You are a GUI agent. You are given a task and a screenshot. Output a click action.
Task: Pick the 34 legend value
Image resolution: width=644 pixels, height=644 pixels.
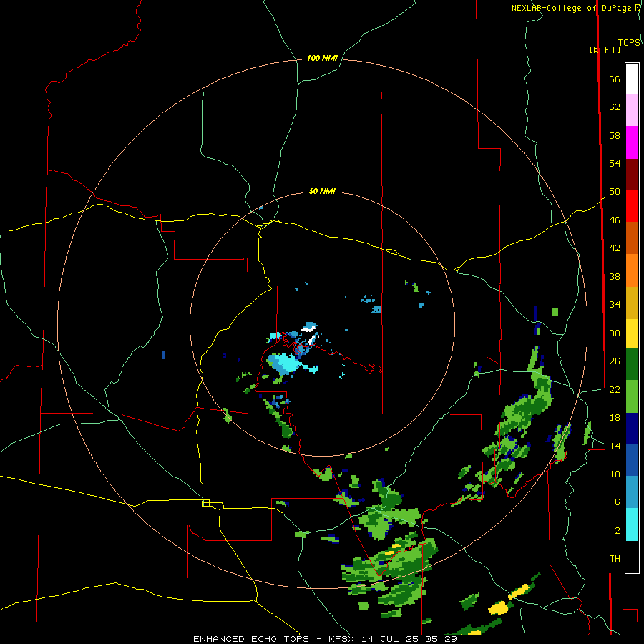[615, 304]
